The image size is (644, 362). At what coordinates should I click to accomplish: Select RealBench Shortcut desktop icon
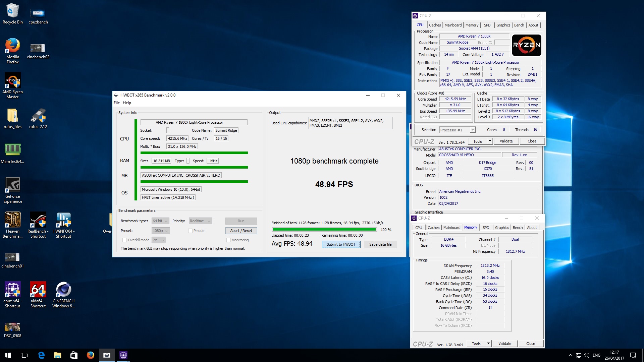click(38, 225)
